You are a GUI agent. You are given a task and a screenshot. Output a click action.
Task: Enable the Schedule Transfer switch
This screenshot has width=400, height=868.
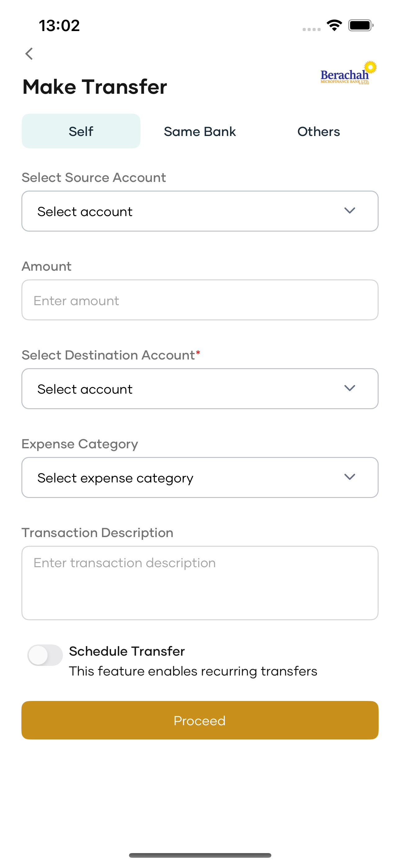click(x=45, y=655)
